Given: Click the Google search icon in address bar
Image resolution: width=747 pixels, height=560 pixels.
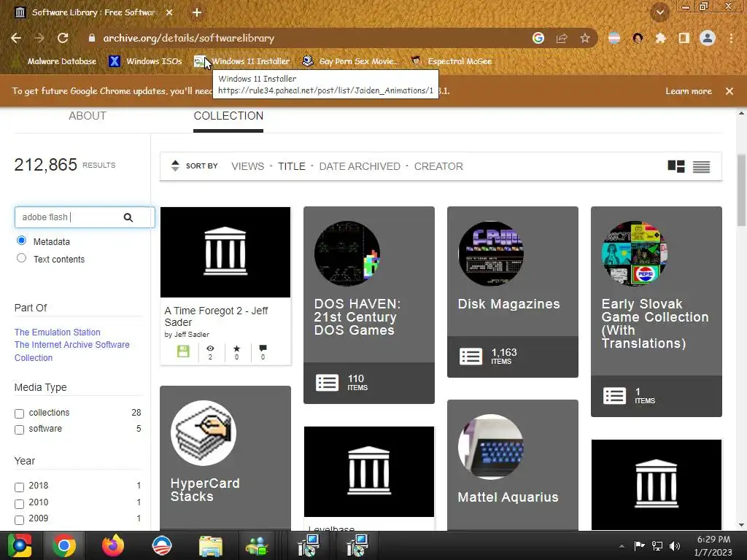Looking at the screenshot, I should pyautogui.click(x=538, y=38).
